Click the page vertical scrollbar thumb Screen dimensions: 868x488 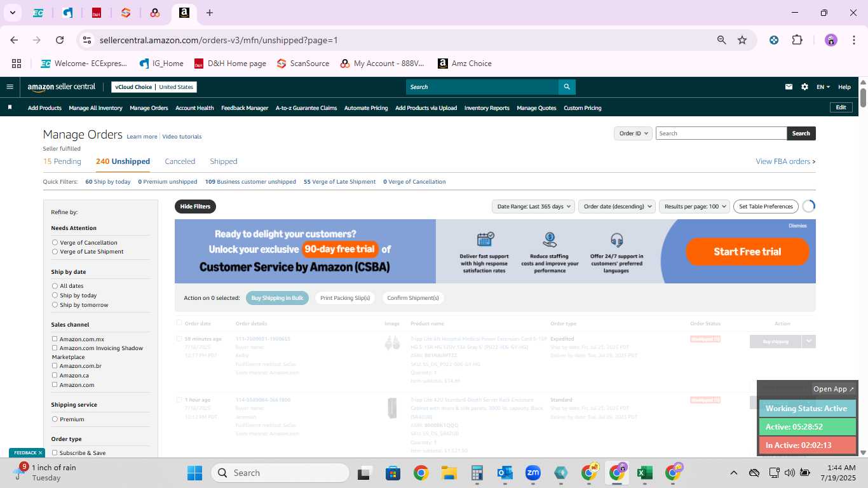864,97
